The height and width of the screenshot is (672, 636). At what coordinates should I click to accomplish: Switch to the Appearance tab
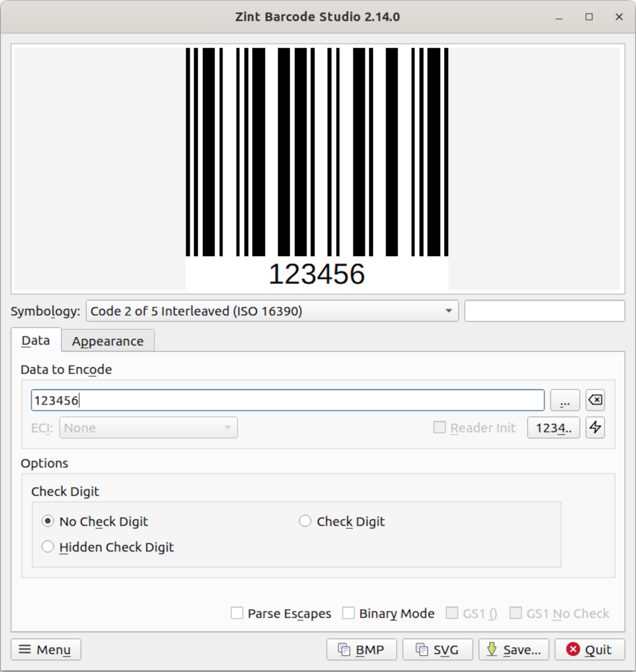(x=107, y=340)
